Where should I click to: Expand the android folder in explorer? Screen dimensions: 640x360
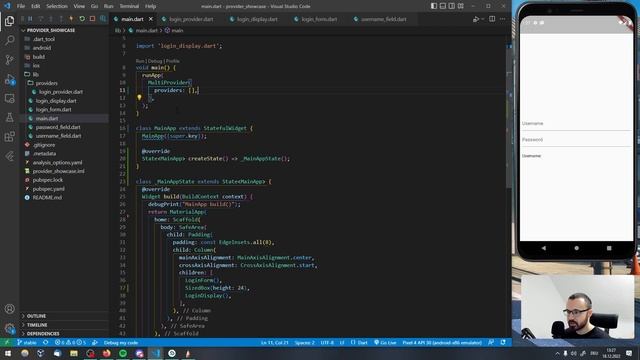pos(42,48)
